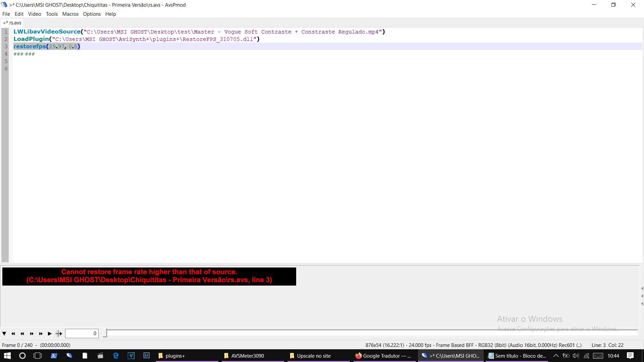Switch to plugins+ folder window in taskbar
This screenshot has width=644, height=362.
click(187, 356)
